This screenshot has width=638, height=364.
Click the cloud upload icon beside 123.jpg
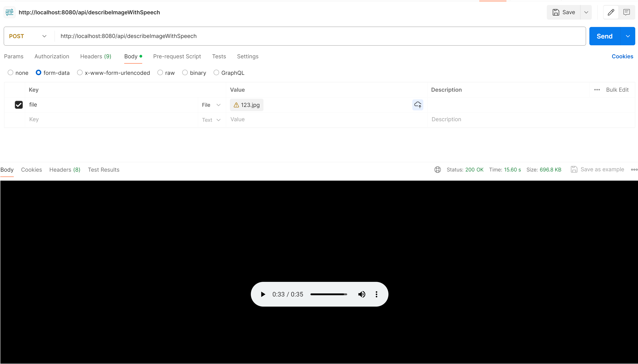(418, 105)
